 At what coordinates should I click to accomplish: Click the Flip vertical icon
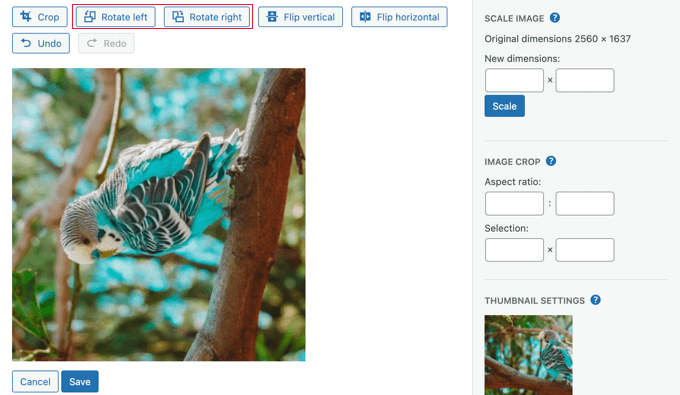(272, 17)
